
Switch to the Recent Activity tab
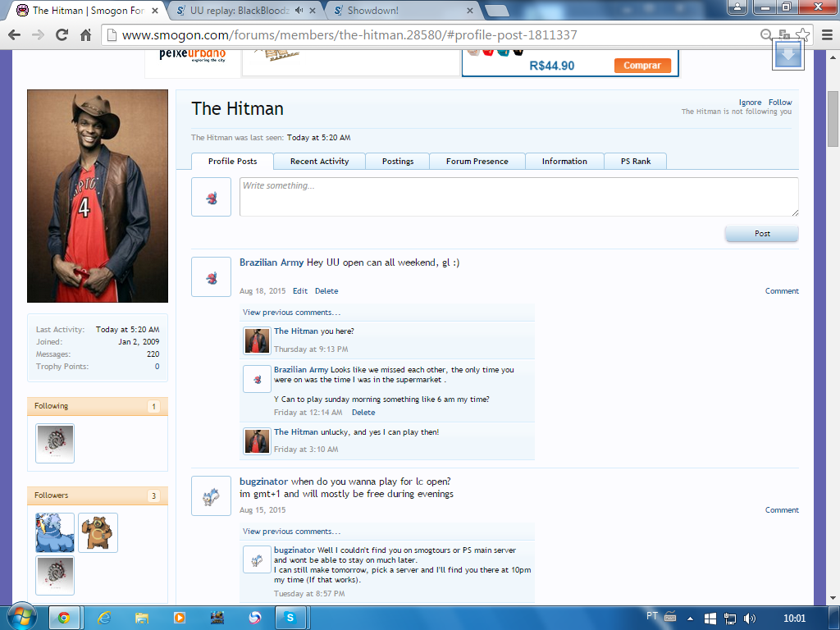click(x=319, y=162)
